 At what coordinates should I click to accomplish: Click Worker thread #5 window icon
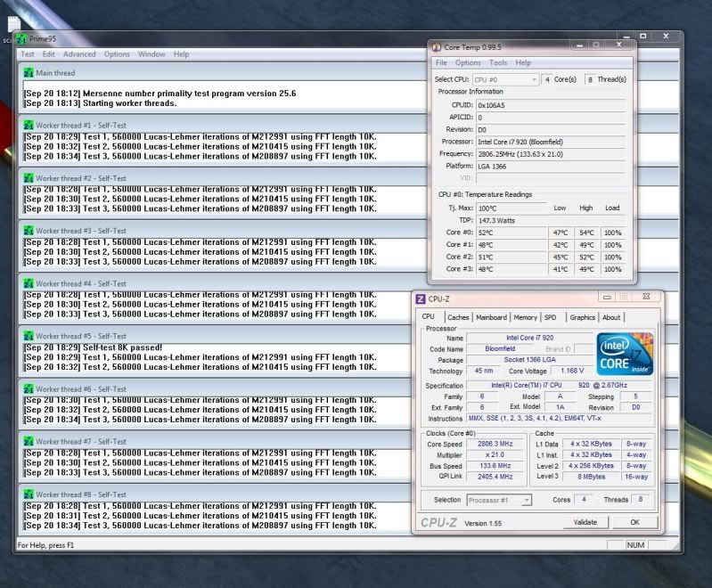pyautogui.click(x=29, y=336)
